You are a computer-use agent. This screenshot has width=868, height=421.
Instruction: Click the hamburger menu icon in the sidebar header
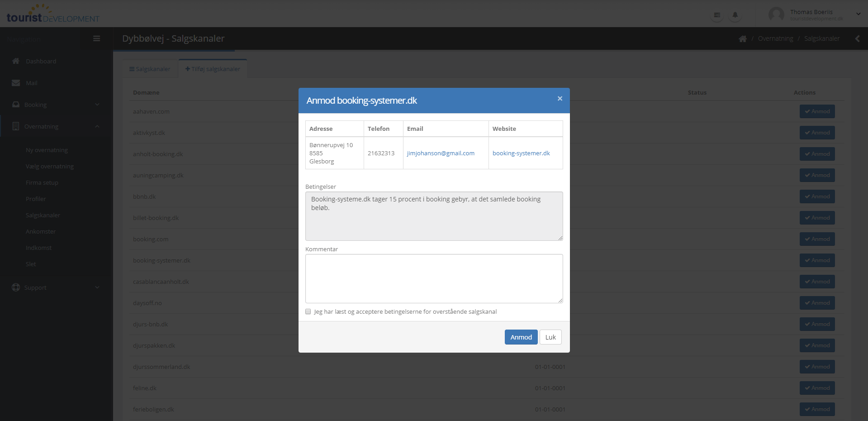coord(96,38)
